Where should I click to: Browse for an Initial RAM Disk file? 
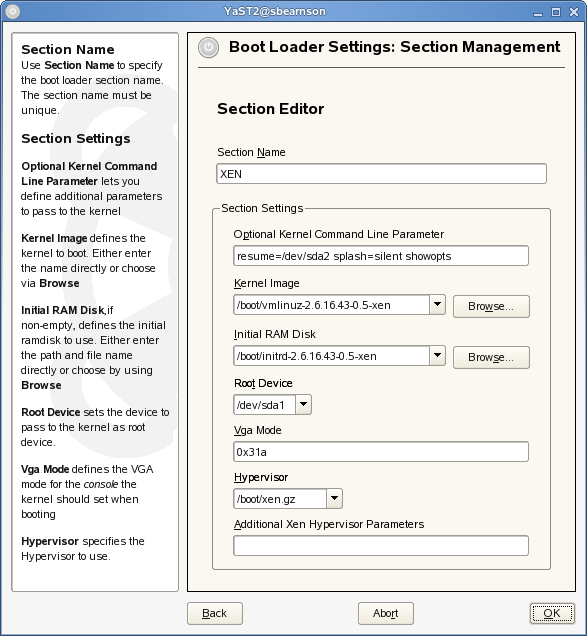pyautogui.click(x=491, y=357)
